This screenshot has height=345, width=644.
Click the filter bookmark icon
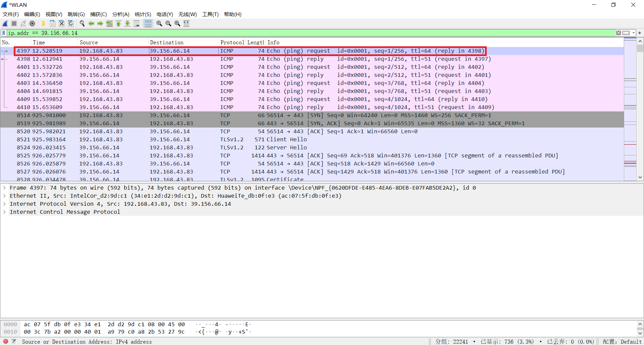pyautogui.click(x=4, y=33)
